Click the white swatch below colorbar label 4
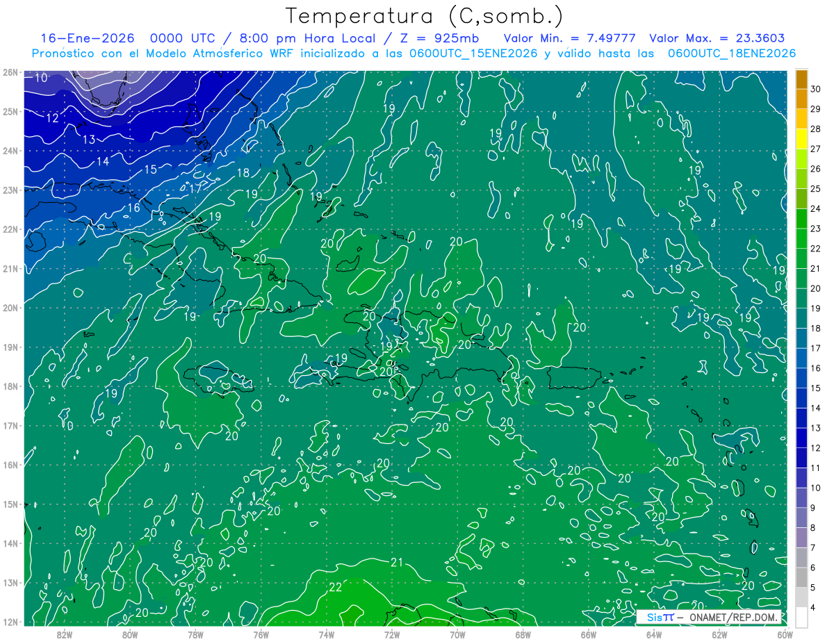 coord(801,618)
